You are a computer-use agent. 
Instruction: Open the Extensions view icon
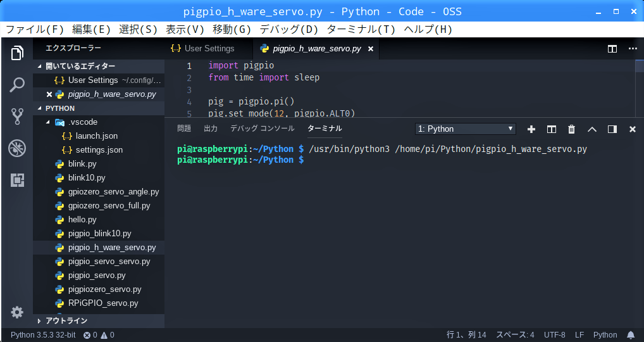17,180
